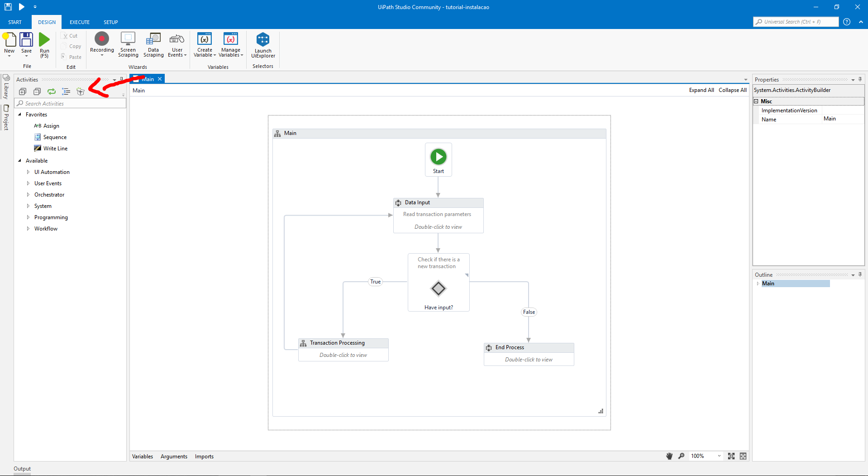Screen dimensions: 868x476
Task: Open the Output panel tab
Action: tap(22, 469)
